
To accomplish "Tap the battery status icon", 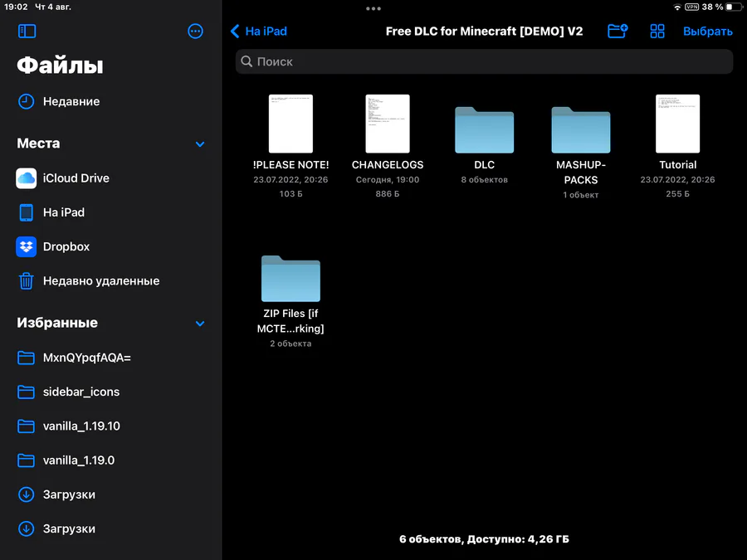I will pyautogui.click(x=735, y=7).
